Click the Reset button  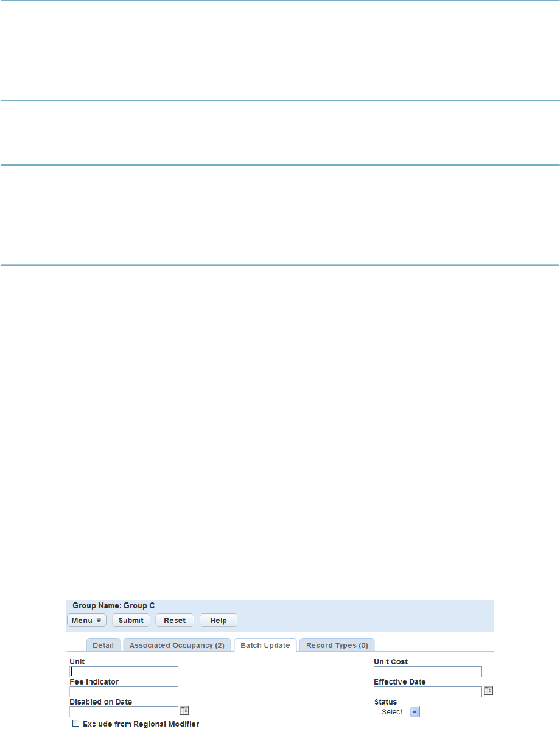[x=175, y=620]
